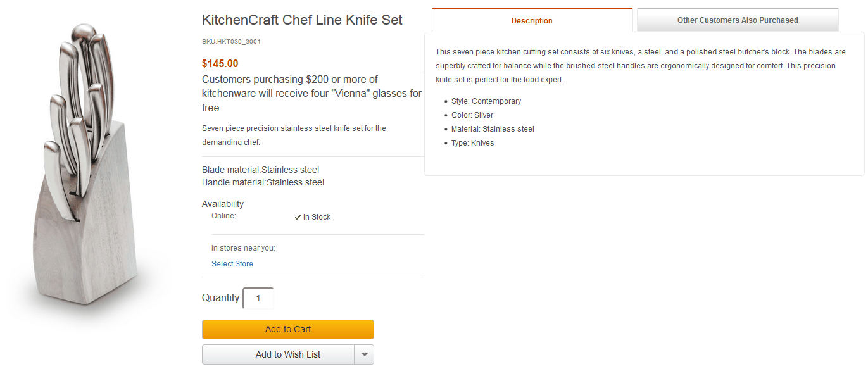Click the SKU HKT030_3001 label
868x369 pixels.
tap(231, 41)
